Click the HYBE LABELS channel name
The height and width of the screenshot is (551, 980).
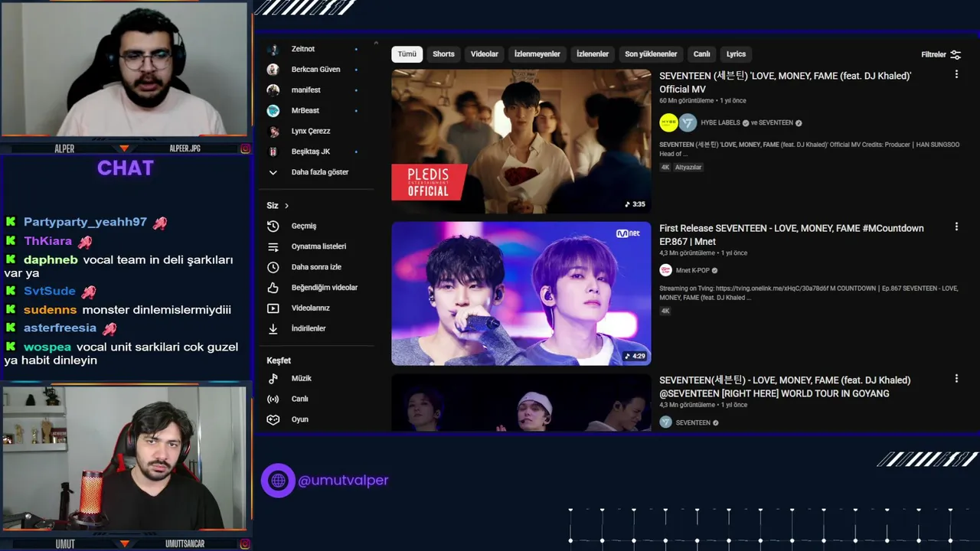(x=720, y=122)
